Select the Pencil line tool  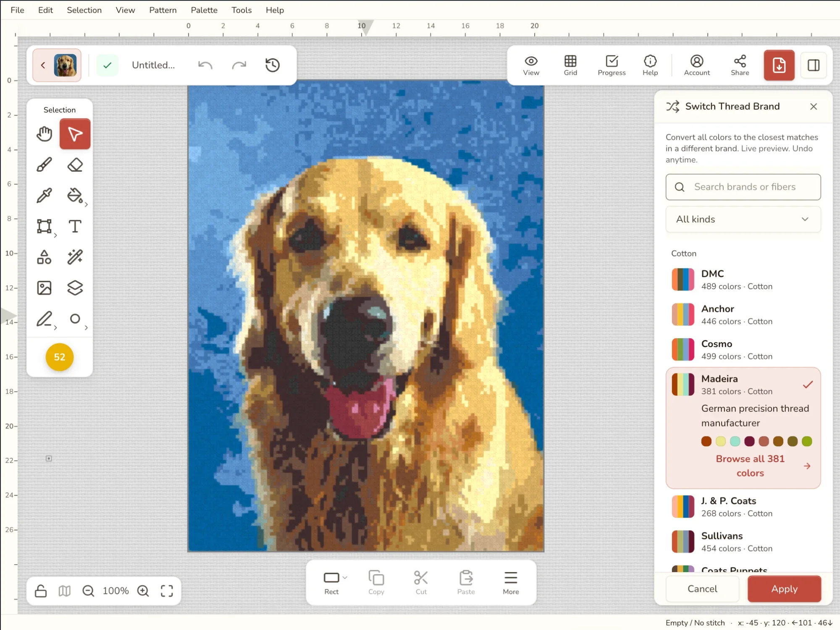pos(44,319)
